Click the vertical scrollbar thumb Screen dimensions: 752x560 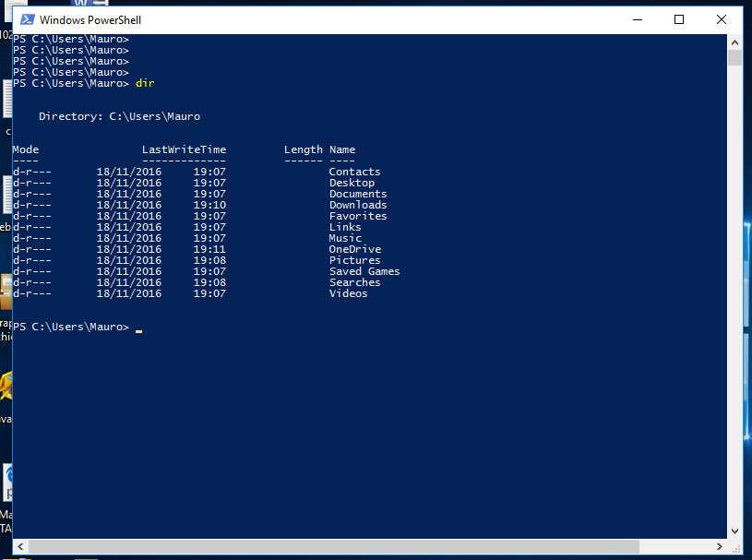click(x=734, y=58)
